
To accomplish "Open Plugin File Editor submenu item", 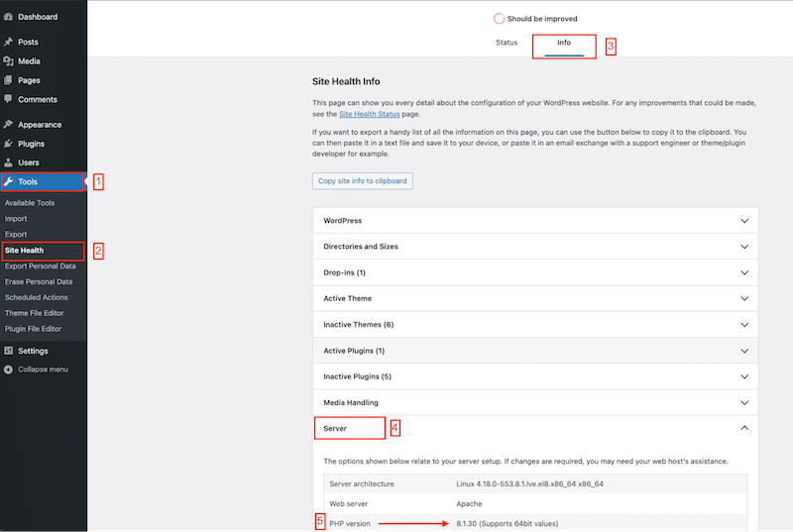I will [33, 329].
